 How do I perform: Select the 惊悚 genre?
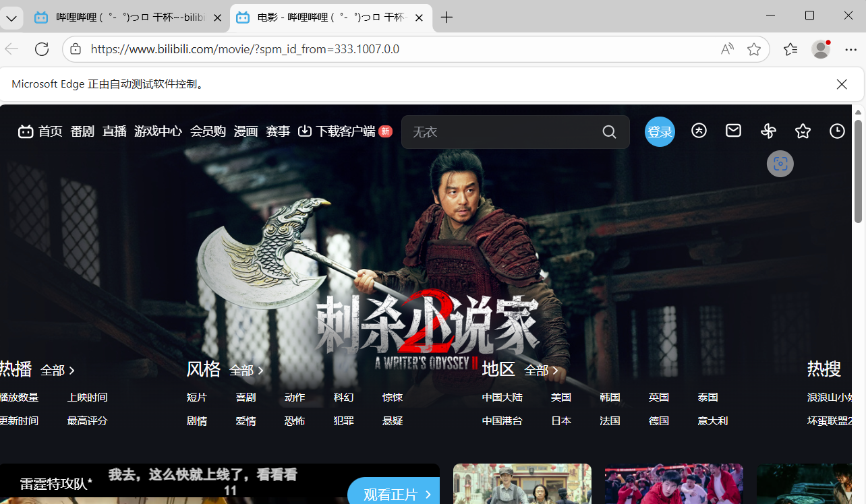(393, 398)
